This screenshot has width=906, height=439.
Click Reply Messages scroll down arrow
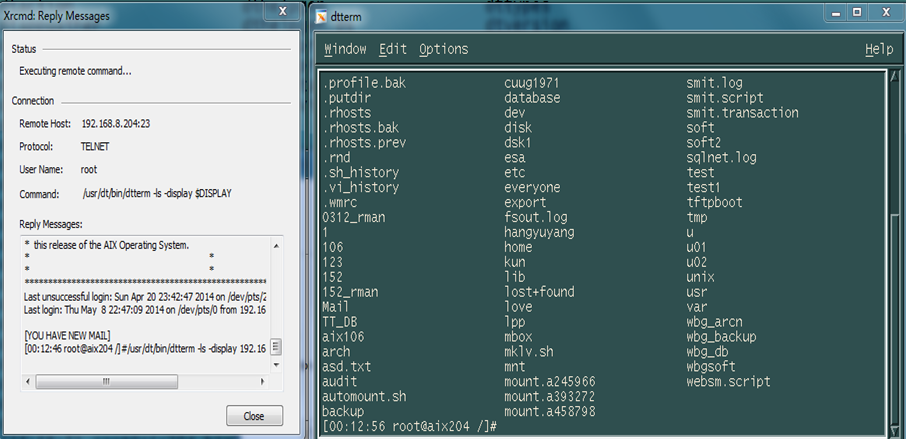[276, 365]
